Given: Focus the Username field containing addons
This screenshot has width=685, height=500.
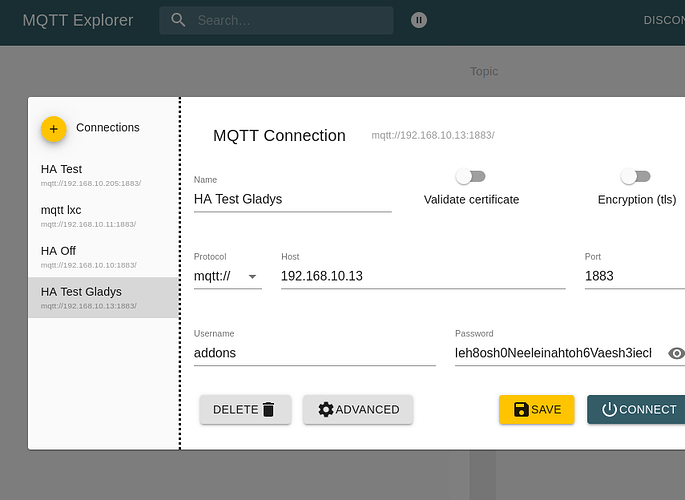Looking at the screenshot, I should point(314,353).
